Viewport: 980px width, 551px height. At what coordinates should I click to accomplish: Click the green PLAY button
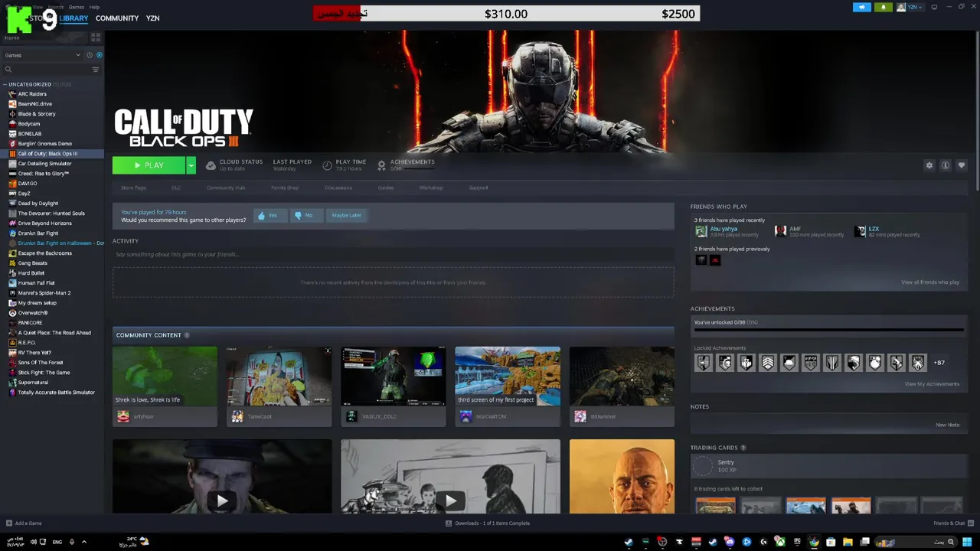pos(149,165)
